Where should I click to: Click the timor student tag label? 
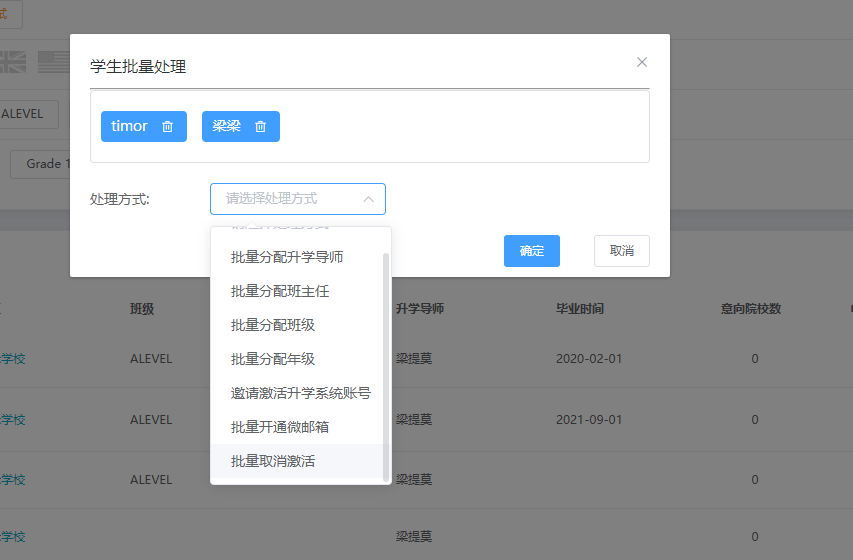point(130,126)
